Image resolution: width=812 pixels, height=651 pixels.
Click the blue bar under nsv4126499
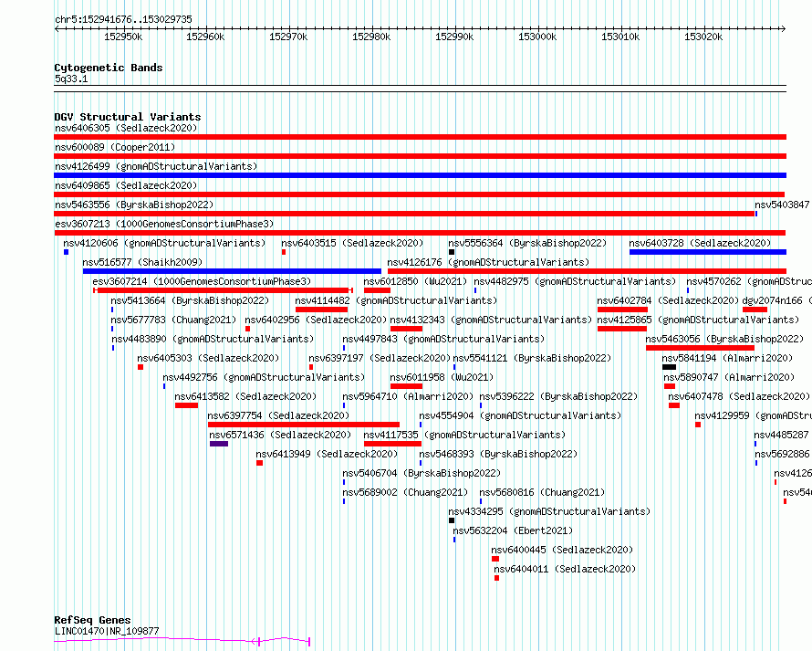[x=420, y=175]
